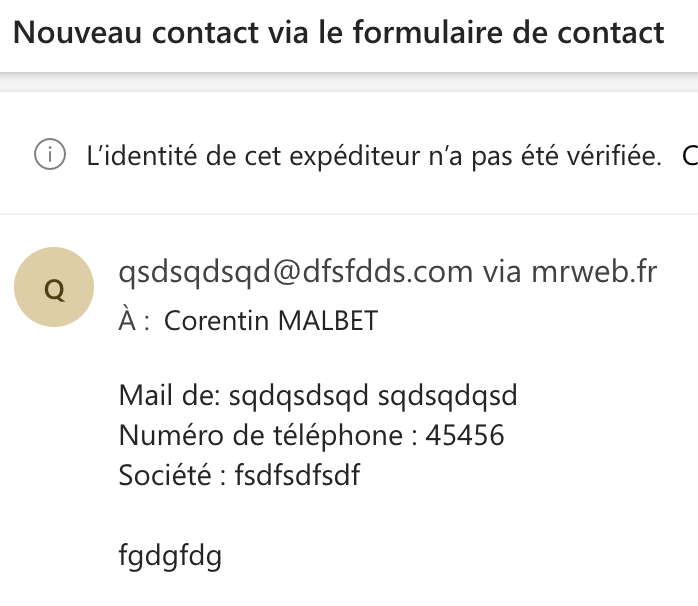698x606 pixels.
Task: Click the 'Société' label
Action: pos(165,475)
